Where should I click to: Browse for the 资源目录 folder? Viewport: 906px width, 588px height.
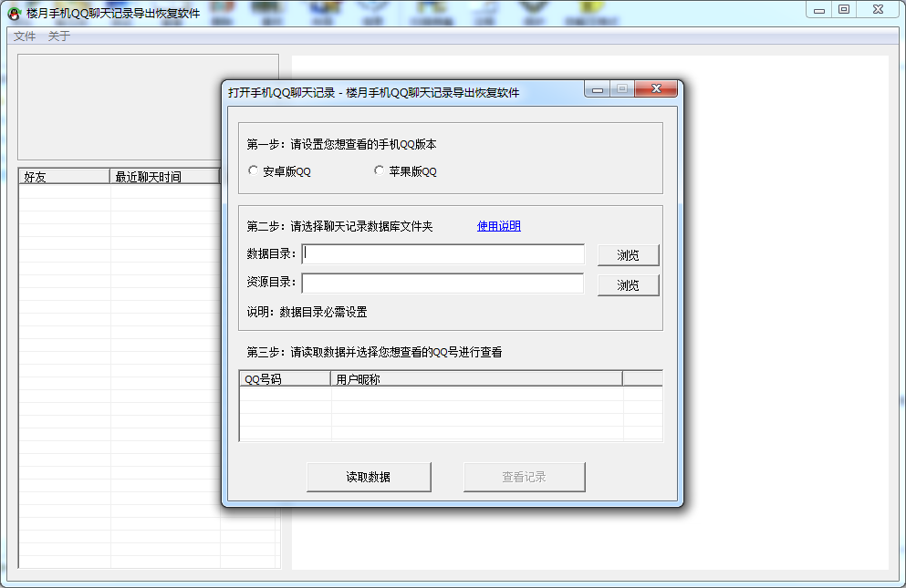click(x=628, y=285)
